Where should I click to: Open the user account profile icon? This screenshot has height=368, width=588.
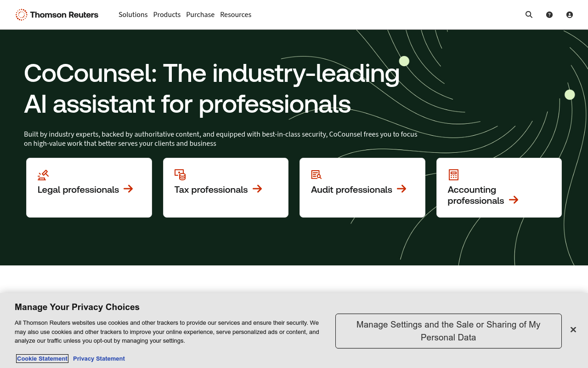pyautogui.click(x=569, y=15)
